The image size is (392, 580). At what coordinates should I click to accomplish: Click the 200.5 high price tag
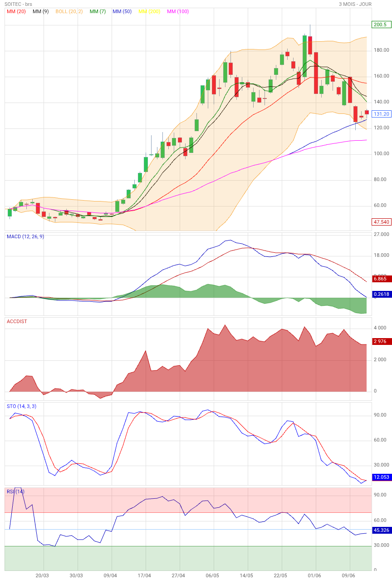coord(381,25)
